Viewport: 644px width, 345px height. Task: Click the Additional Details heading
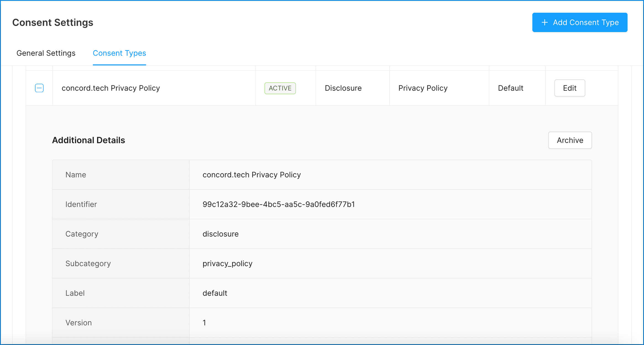88,140
